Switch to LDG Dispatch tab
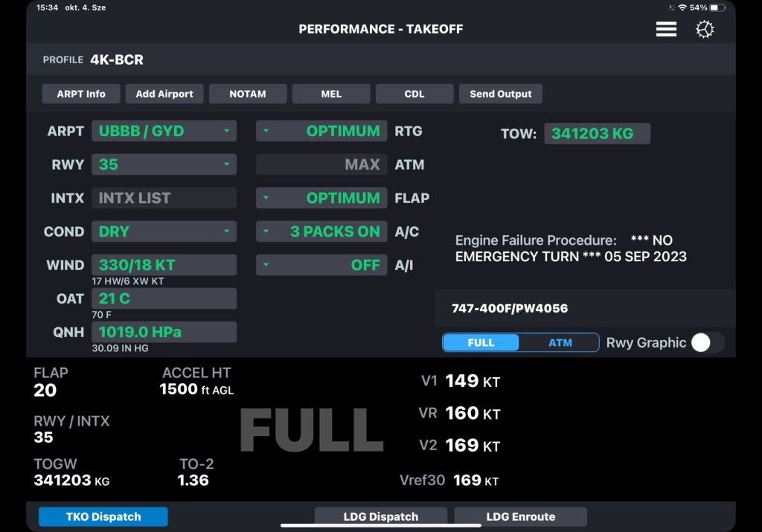 [x=380, y=516]
